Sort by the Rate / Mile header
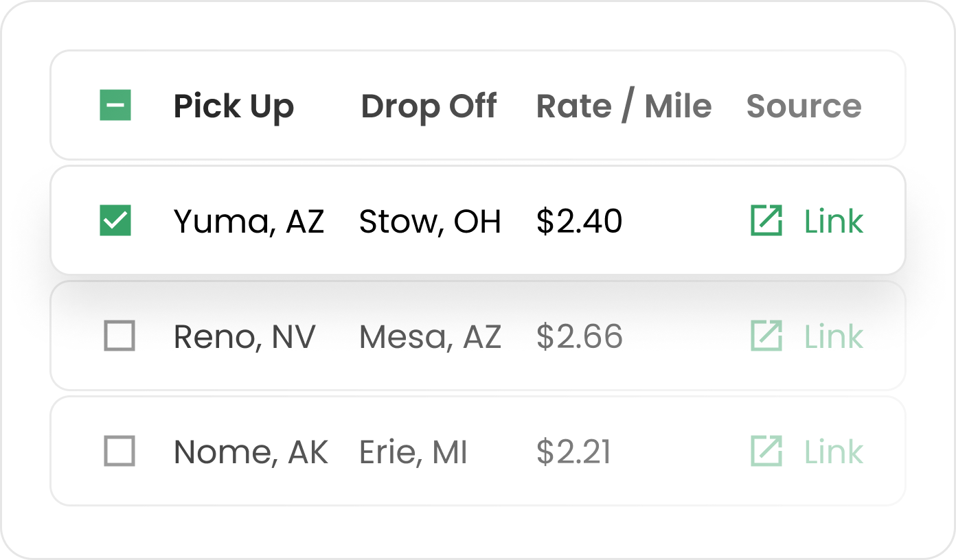The height and width of the screenshot is (560, 956). point(624,106)
